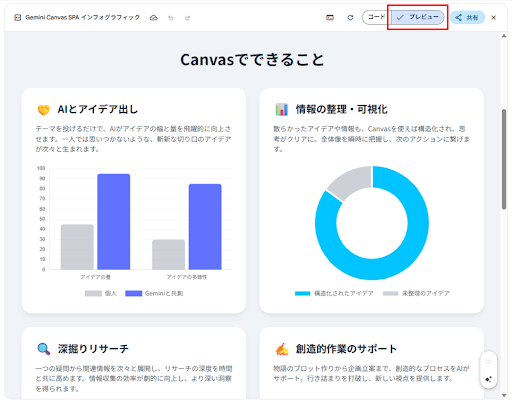Click the scrollbar down arrow
The height and width of the screenshot is (404, 512).
[x=504, y=395]
